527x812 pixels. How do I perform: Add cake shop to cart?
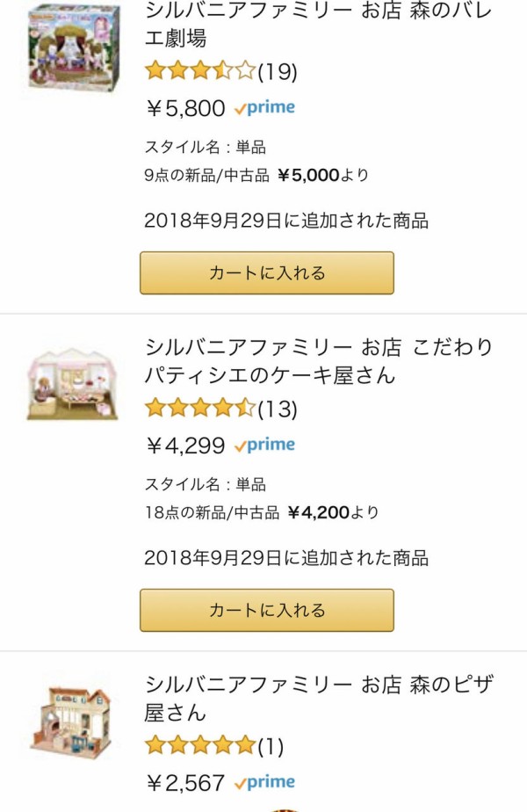pos(267,610)
